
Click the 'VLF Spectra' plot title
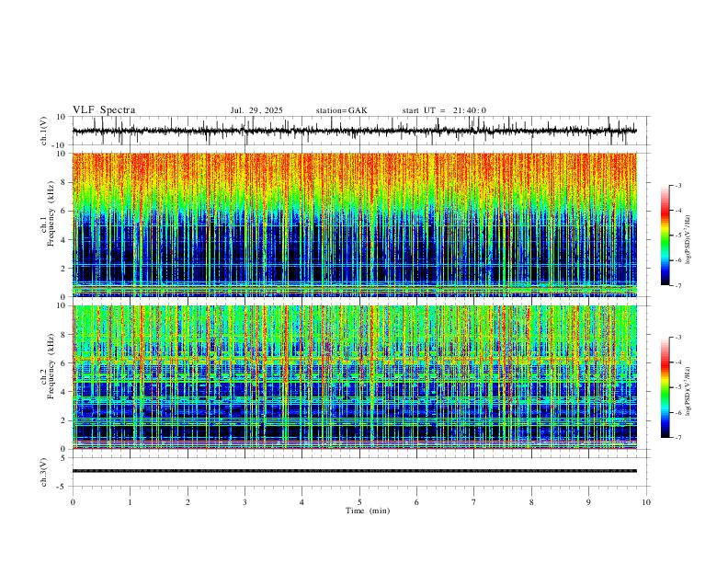[104, 110]
